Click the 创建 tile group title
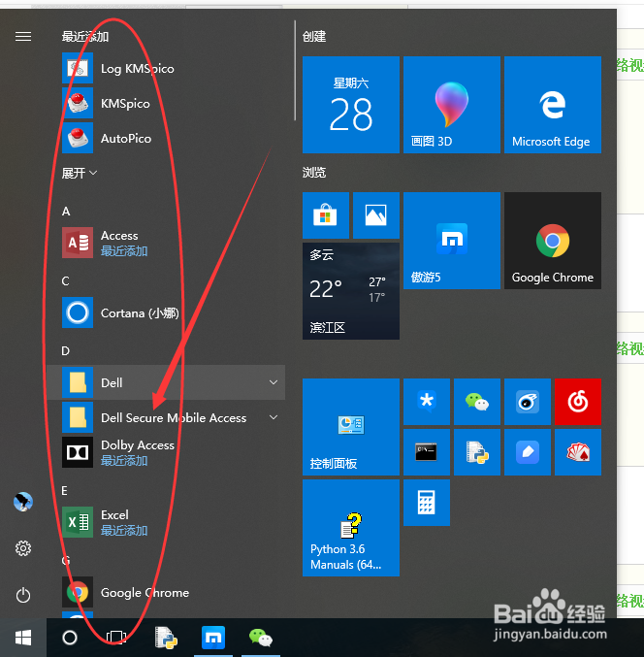This screenshot has width=644, height=657. [x=314, y=37]
